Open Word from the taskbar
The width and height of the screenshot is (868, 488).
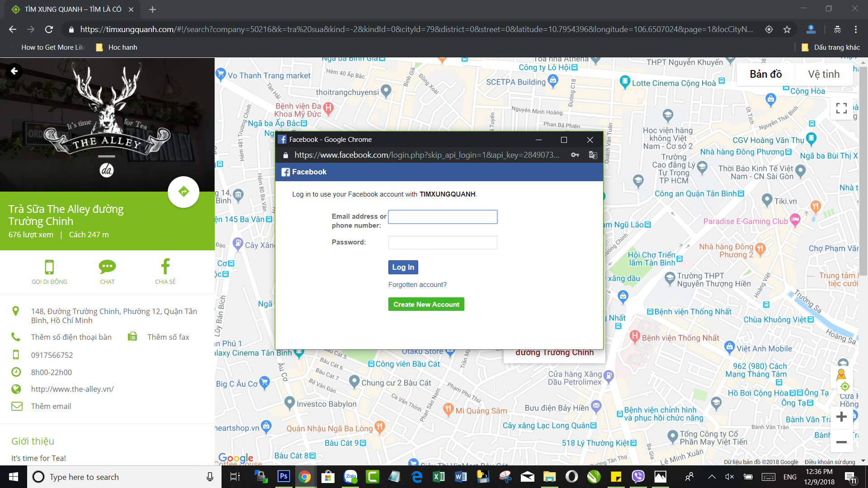tap(461, 477)
